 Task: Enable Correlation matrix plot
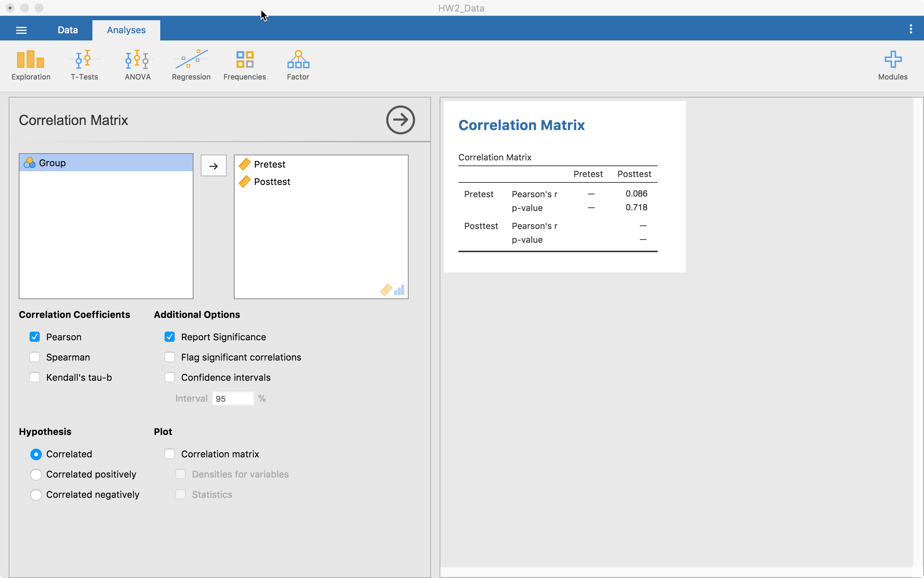coord(170,454)
